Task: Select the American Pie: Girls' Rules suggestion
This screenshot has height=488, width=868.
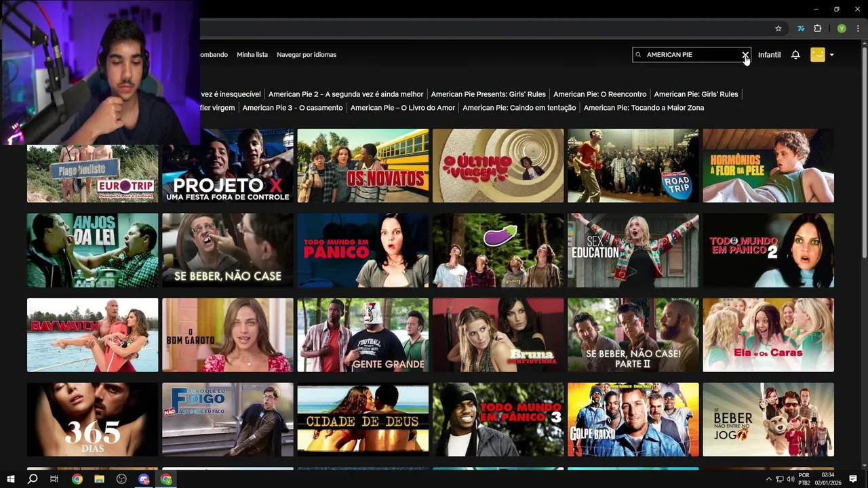Action: click(x=696, y=94)
